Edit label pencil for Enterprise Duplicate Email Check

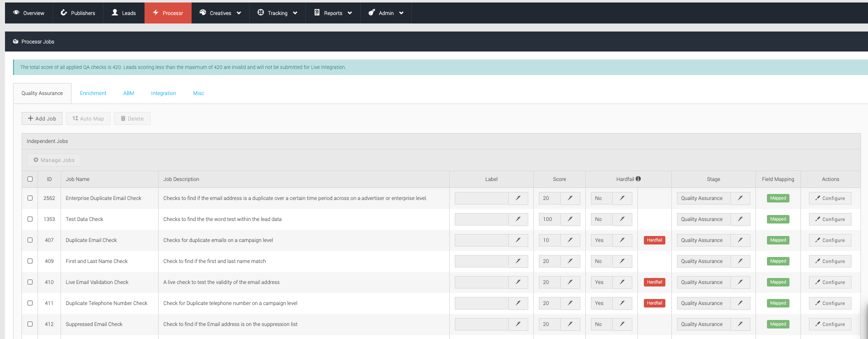tap(518, 198)
